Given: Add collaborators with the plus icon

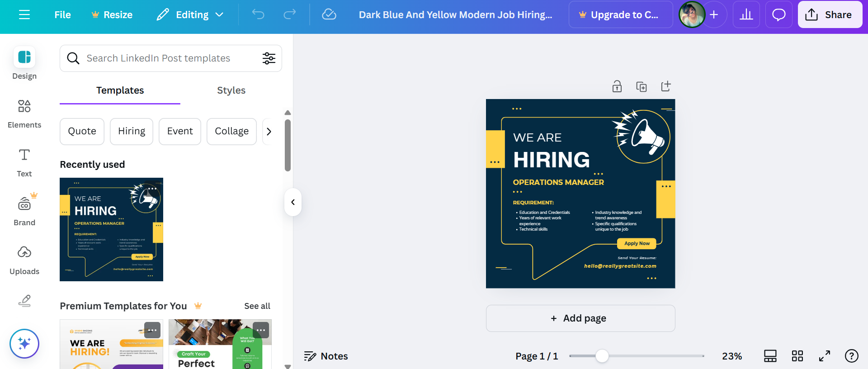Looking at the screenshot, I should pos(714,14).
